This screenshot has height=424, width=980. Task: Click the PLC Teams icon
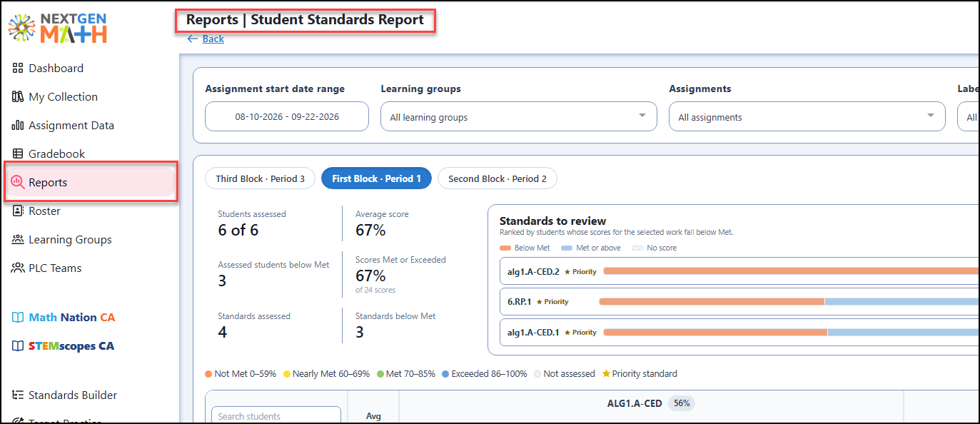coord(18,268)
